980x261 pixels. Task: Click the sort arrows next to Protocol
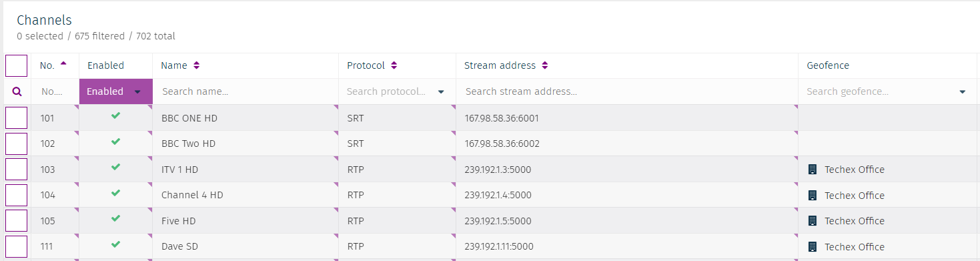pos(394,65)
